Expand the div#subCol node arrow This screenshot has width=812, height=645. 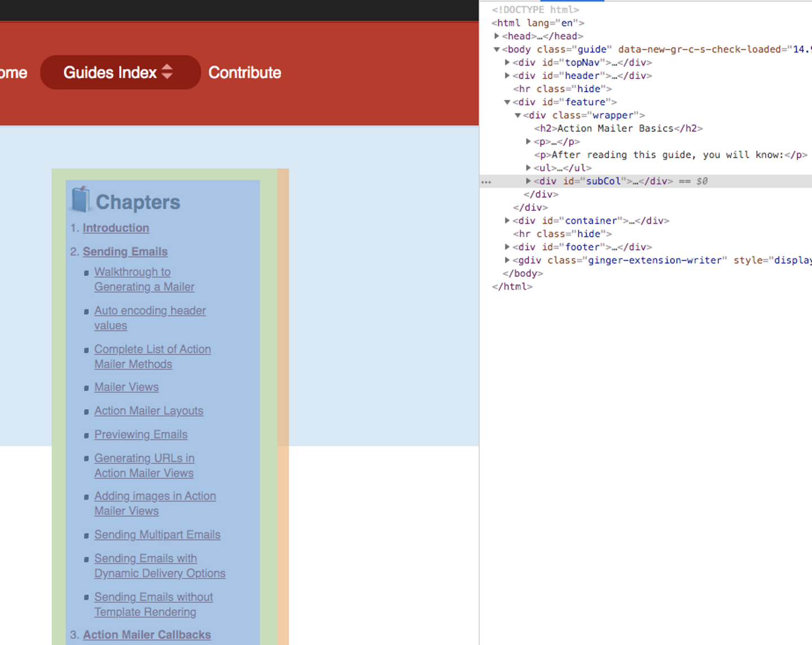[528, 181]
